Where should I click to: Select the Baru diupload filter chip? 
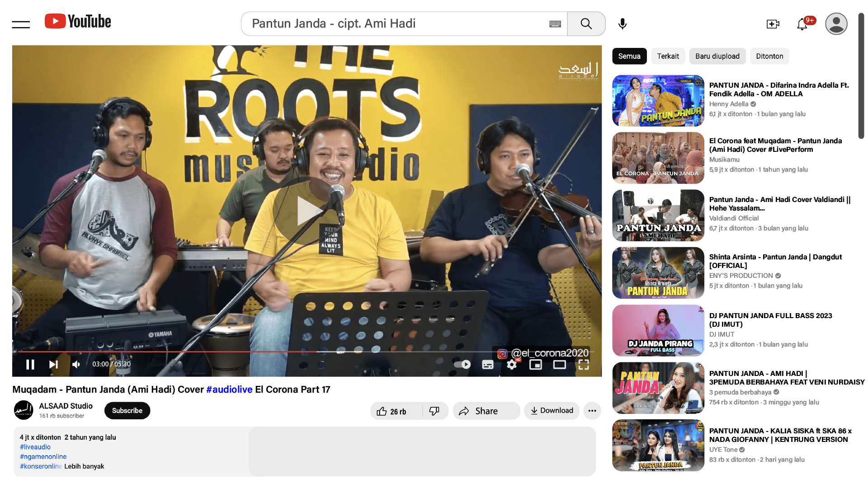click(717, 56)
